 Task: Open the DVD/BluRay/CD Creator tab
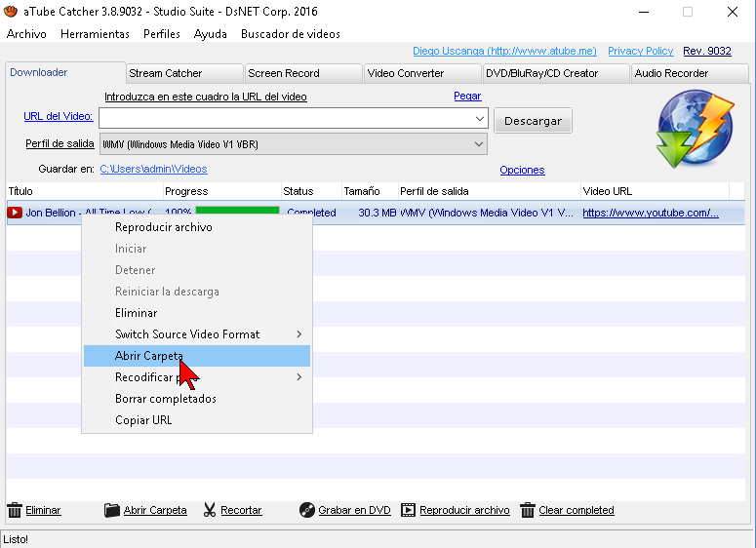(556, 73)
